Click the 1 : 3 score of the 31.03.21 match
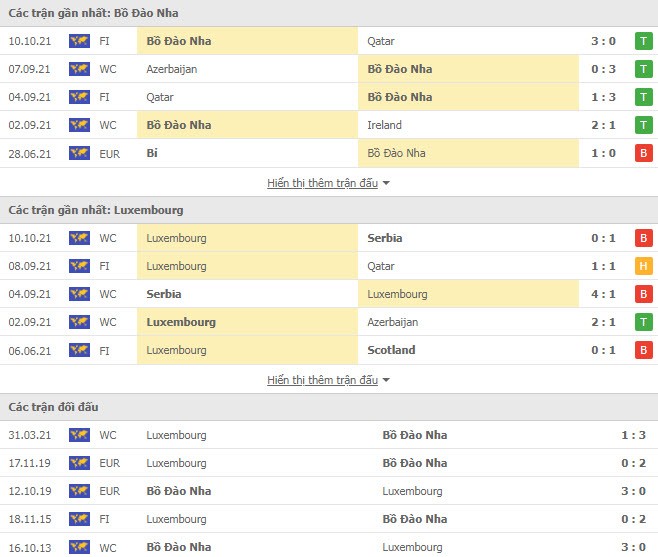This screenshot has height=557, width=658. pyautogui.click(x=632, y=435)
